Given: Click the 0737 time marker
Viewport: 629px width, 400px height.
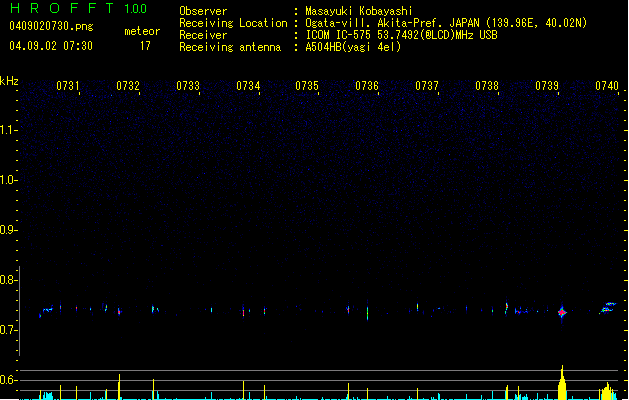Looking at the screenshot, I should 427,86.
